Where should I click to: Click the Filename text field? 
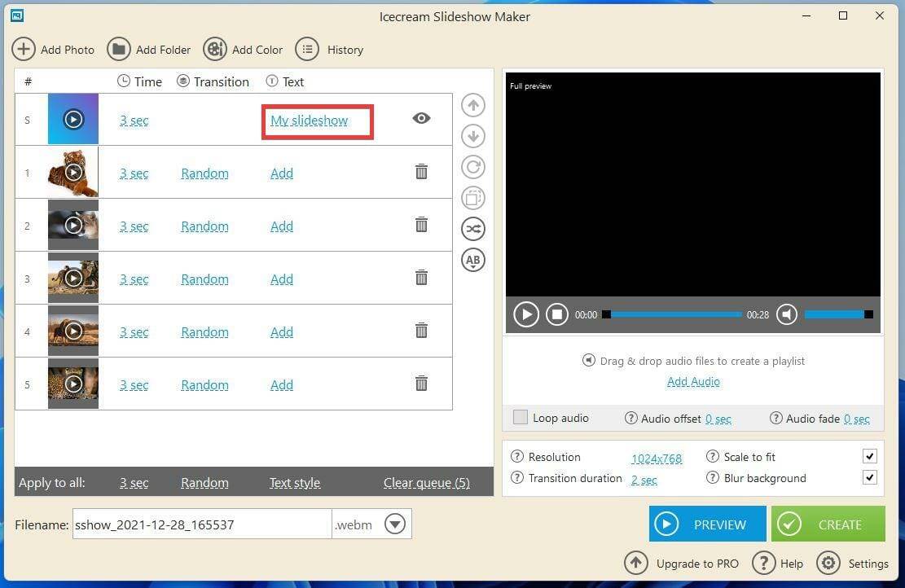click(201, 524)
